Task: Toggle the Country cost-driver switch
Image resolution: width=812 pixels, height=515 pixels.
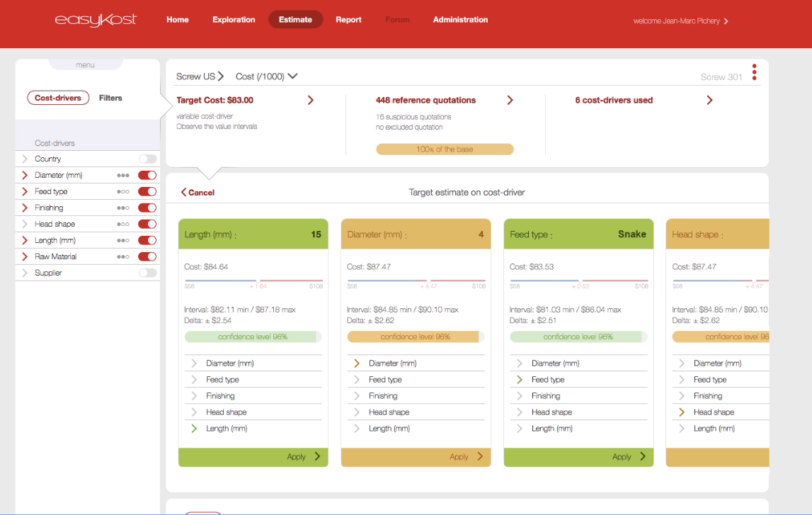Action: click(147, 159)
